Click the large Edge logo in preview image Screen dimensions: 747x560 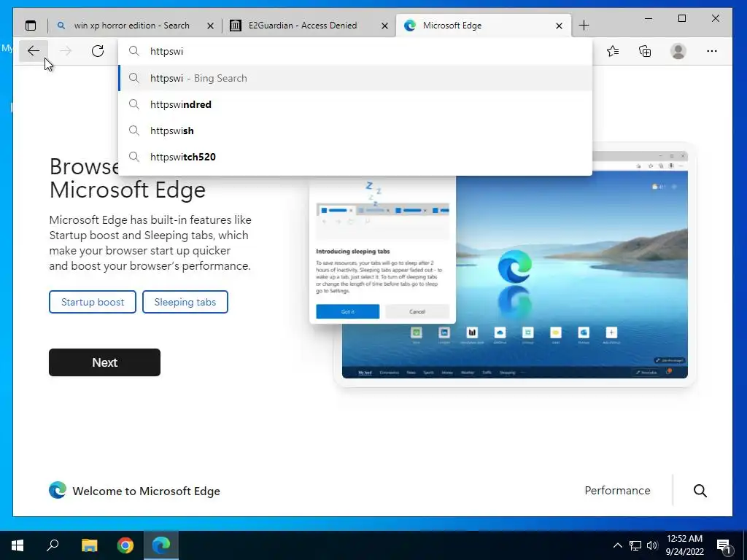click(515, 266)
